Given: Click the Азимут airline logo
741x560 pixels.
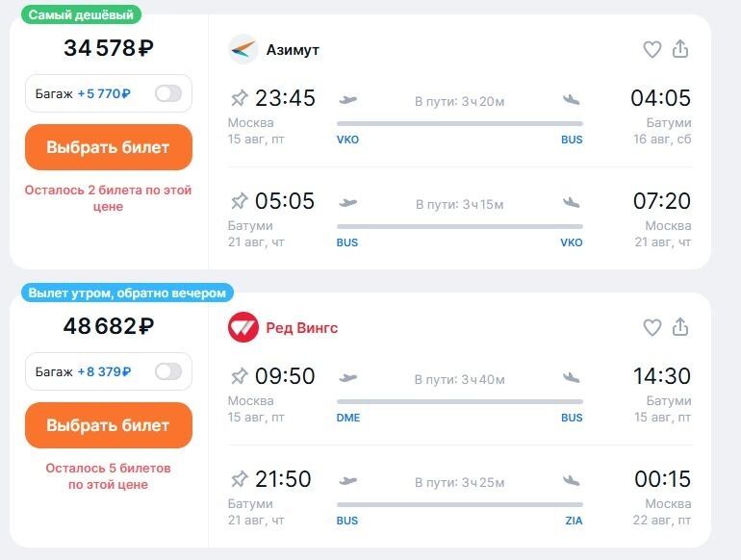Looking at the screenshot, I should point(243,49).
